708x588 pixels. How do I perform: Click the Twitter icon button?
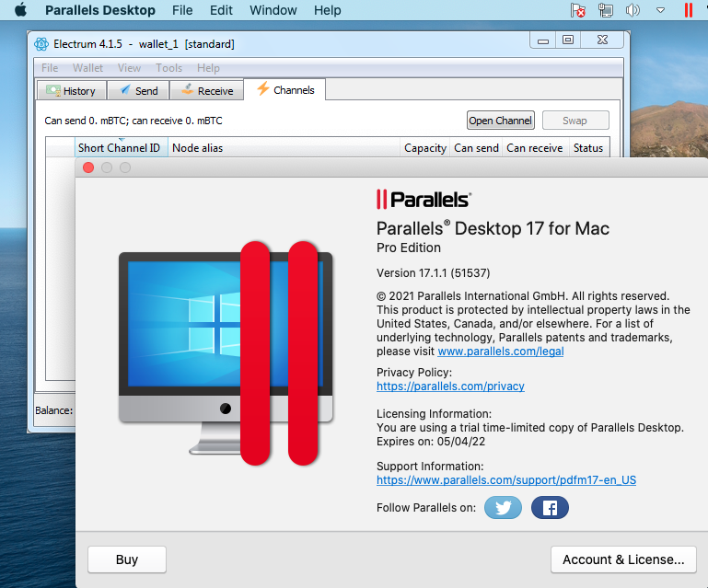(503, 508)
